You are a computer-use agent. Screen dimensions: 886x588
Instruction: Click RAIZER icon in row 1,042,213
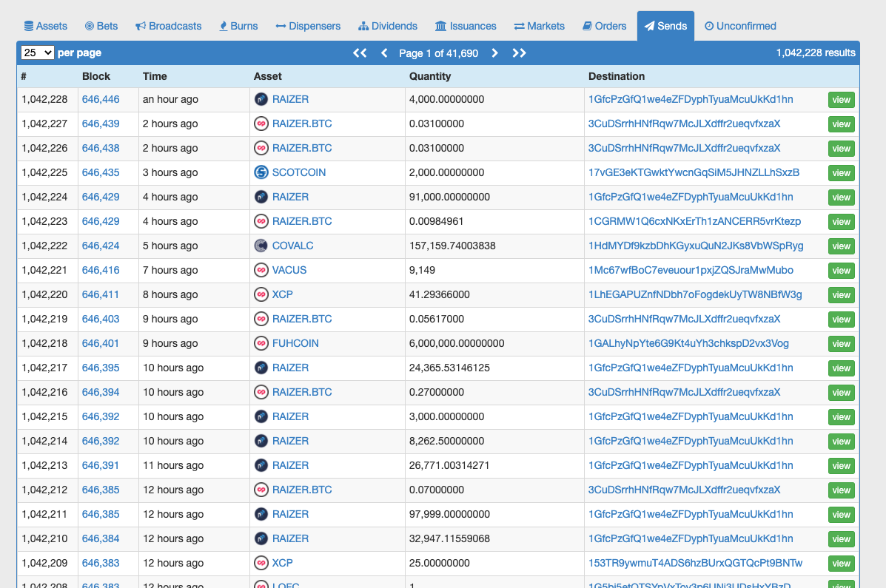(x=261, y=465)
